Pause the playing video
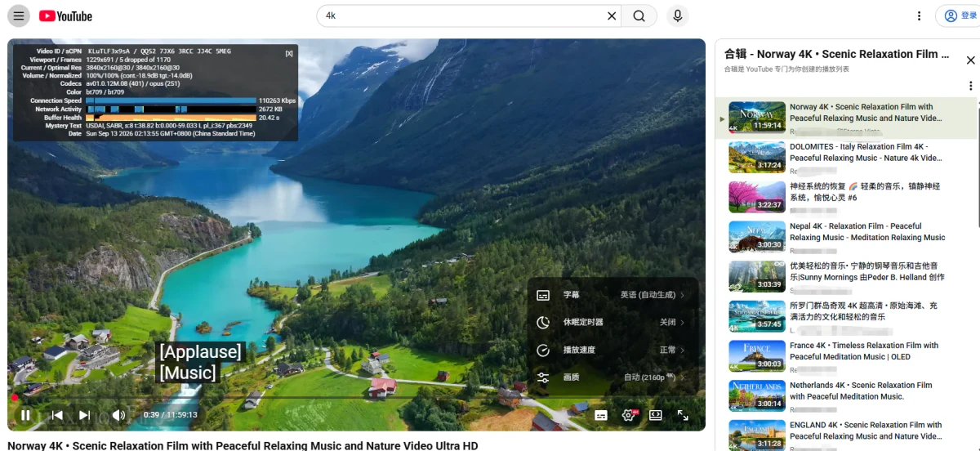This screenshot has height=451, width=980. 26,415
